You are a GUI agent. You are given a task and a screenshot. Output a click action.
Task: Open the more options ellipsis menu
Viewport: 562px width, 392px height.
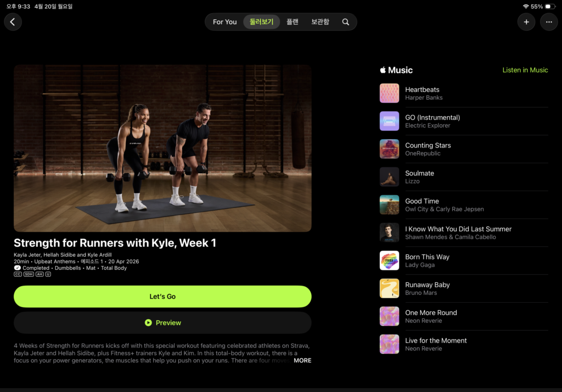click(x=549, y=22)
